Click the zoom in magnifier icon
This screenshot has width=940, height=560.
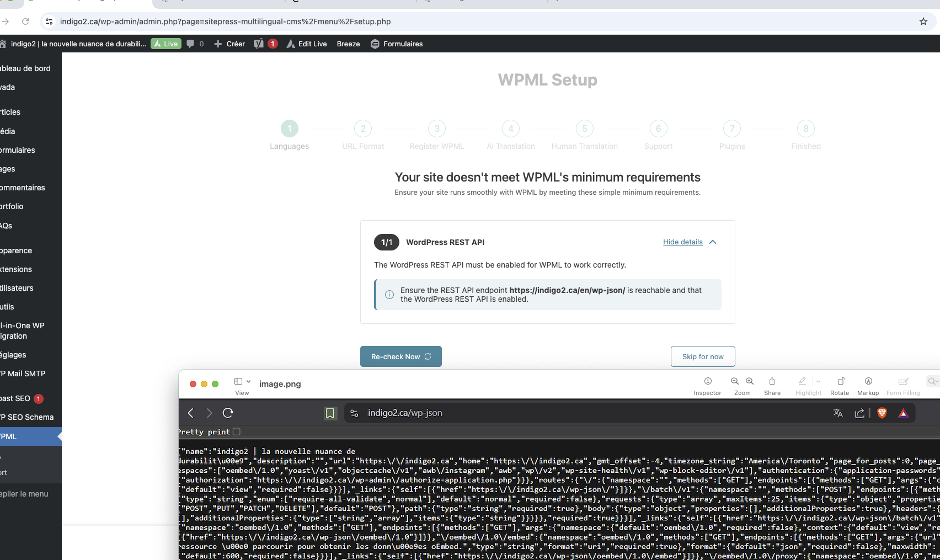coord(750,381)
